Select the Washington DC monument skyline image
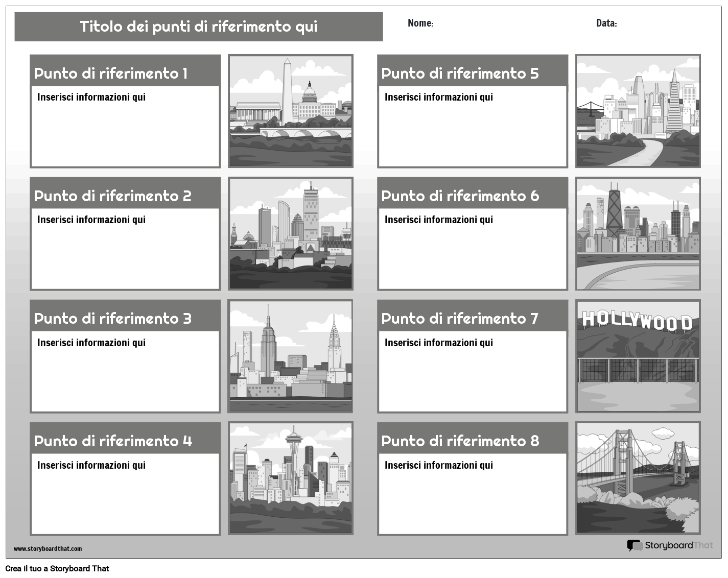 pos(291,111)
